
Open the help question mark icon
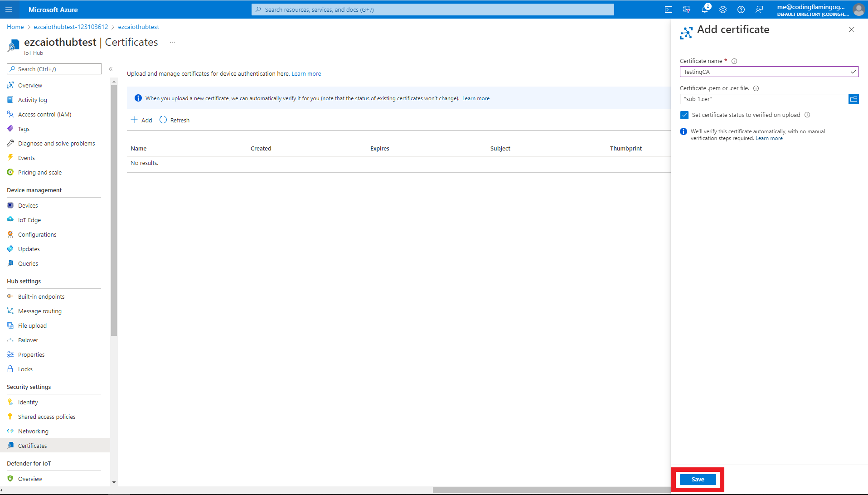coord(741,10)
